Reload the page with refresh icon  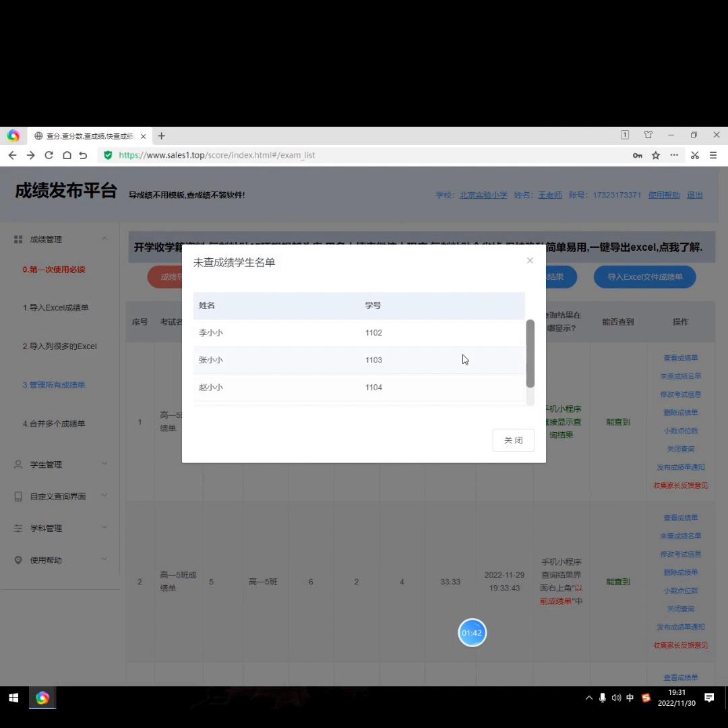pyautogui.click(x=49, y=155)
